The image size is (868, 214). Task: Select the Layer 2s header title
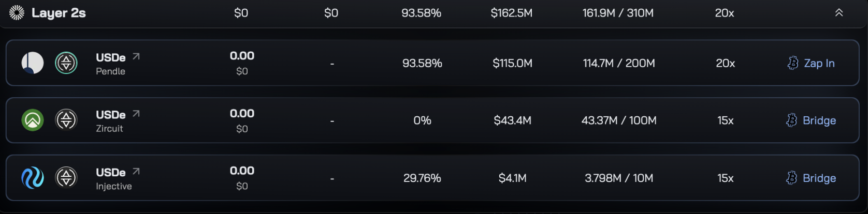(59, 13)
